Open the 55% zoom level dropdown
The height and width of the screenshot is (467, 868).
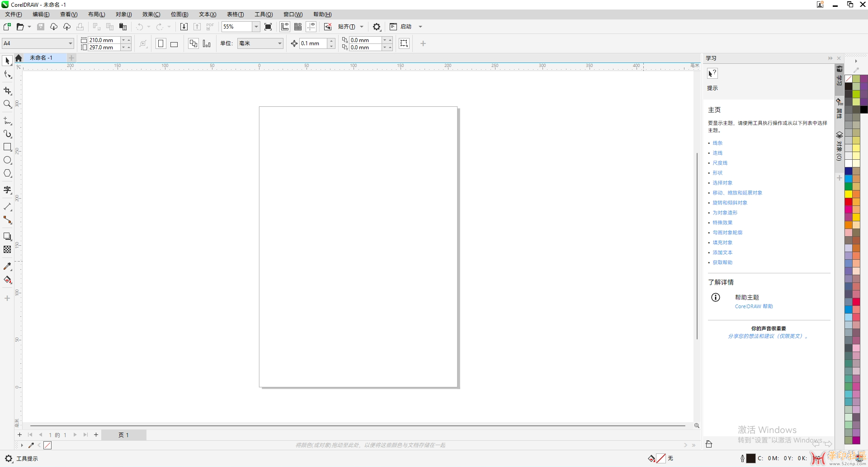click(x=256, y=27)
